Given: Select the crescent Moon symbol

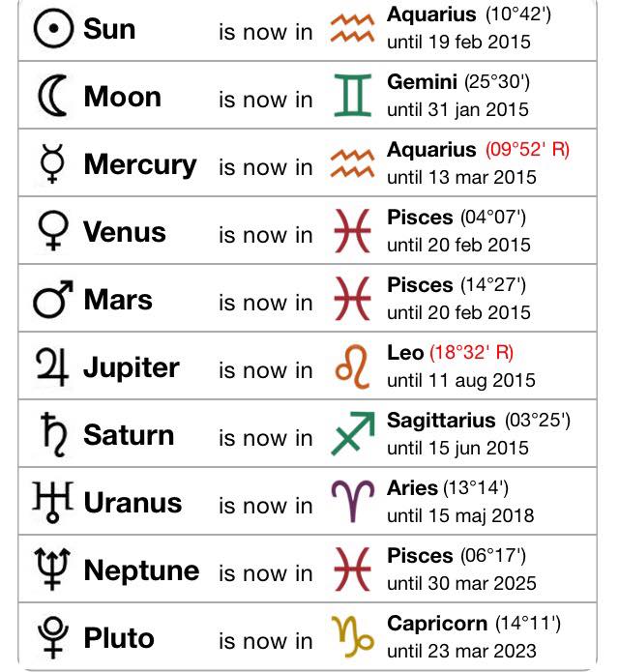Looking at the screenshot, I should pyautogui.click(x=53, y=96).
